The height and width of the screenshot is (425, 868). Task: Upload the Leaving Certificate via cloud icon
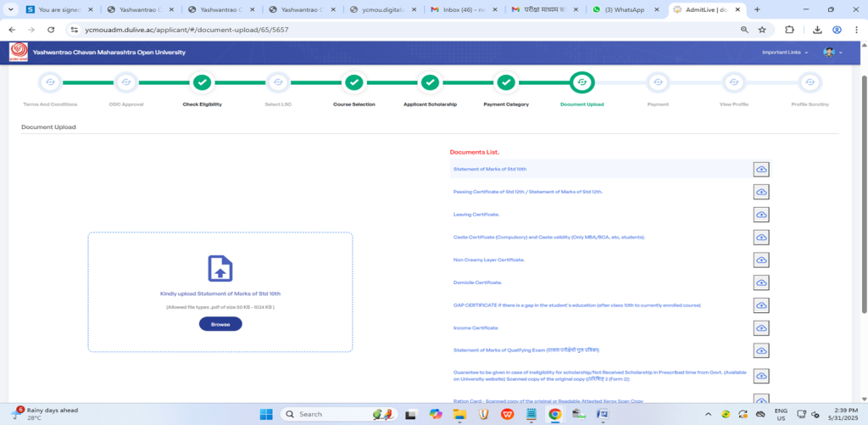point(761,215)
